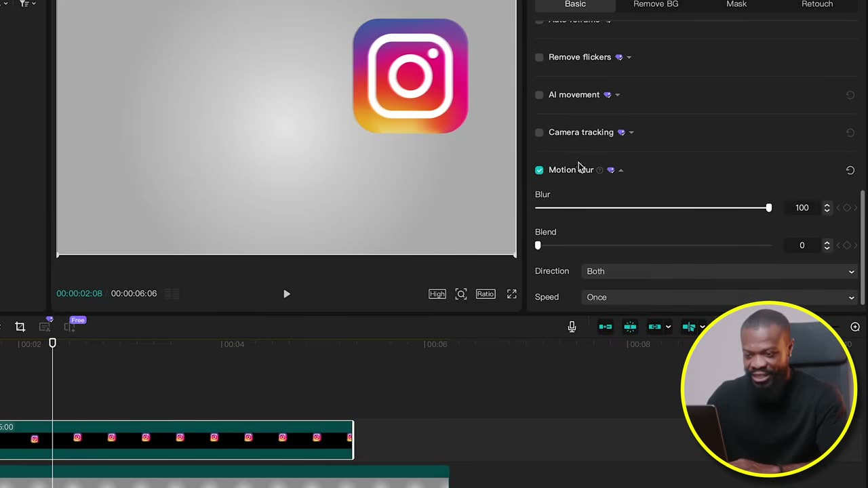The width and height of the screenshot is (868, 488).
Task: Toggle the preview axis icon
Action: point(689,327)
